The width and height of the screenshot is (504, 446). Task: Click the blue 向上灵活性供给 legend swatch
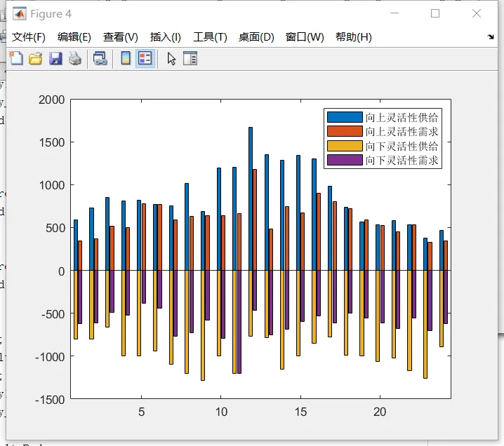coord(345,117)
